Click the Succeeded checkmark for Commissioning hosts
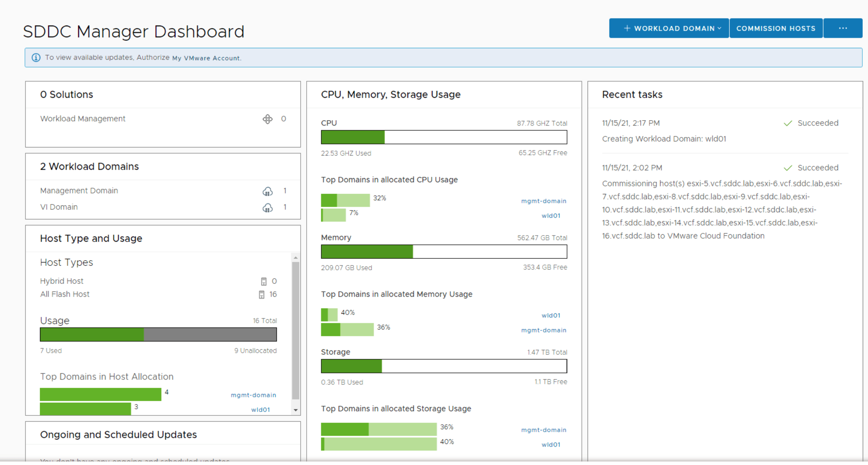Image resolution: width=868 pixels, height=465 pixels. [x=788, y=168]
